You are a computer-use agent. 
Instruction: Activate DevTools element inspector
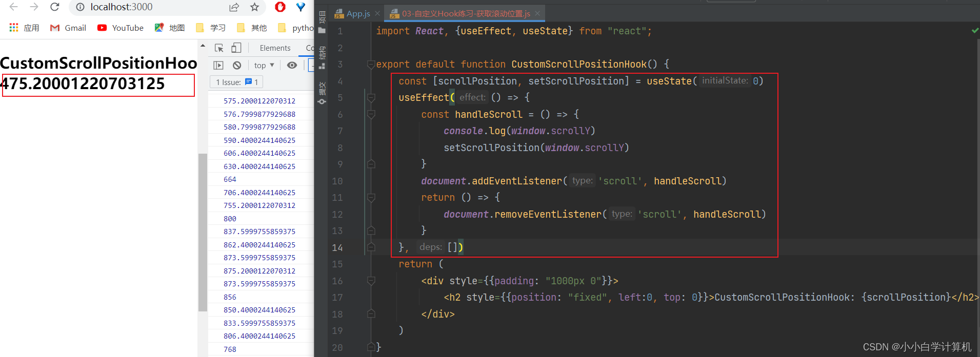click(219, 48)
